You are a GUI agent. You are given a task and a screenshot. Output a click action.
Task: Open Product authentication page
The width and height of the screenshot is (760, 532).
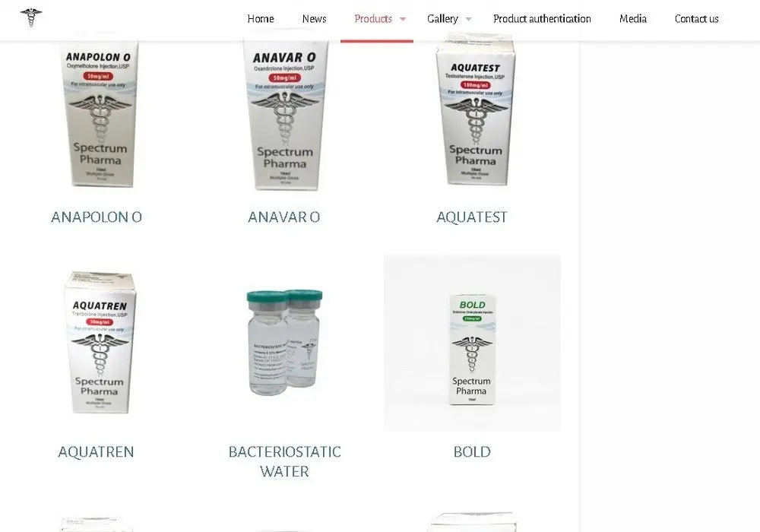tap(542, 19)
